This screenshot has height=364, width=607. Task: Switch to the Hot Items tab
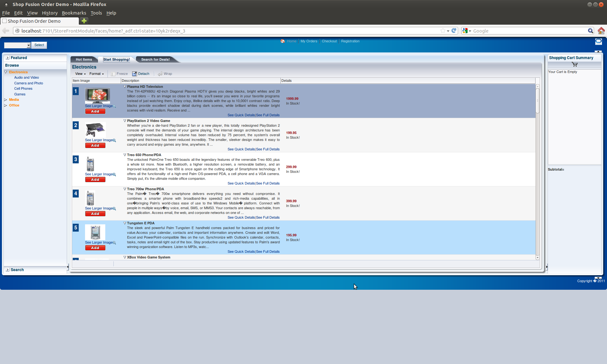pyautogui.click(x=84, y=59)
